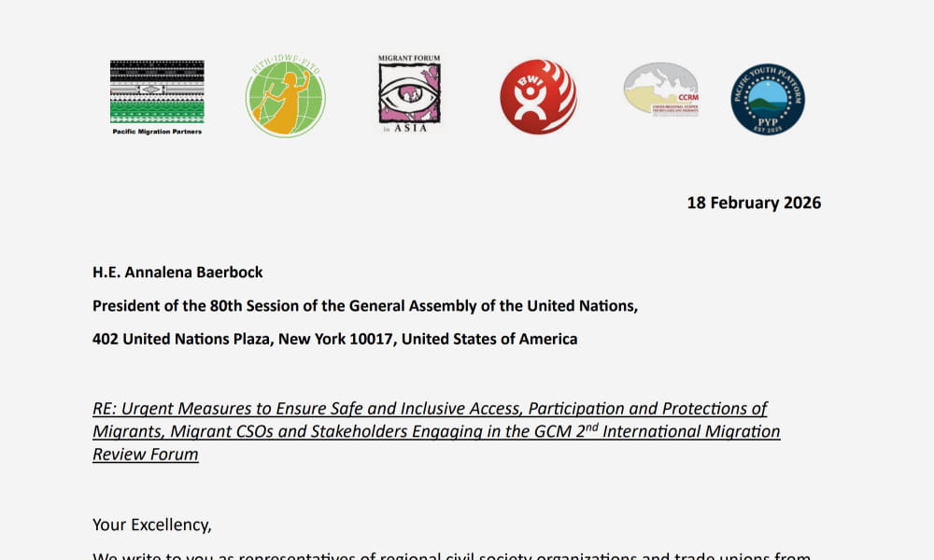Select the green globe IDWF logo
The height and width of the screenshot is (560, 934).
point(285,98)
